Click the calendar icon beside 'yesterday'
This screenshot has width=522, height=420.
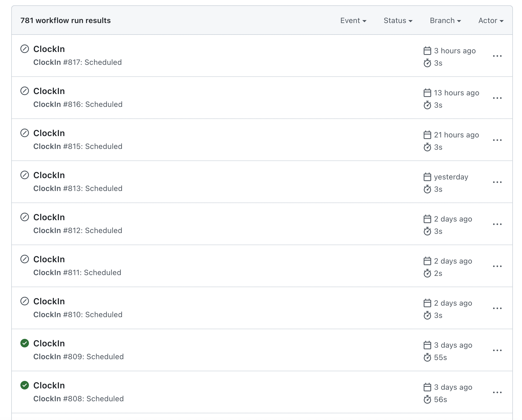point(427,177)
